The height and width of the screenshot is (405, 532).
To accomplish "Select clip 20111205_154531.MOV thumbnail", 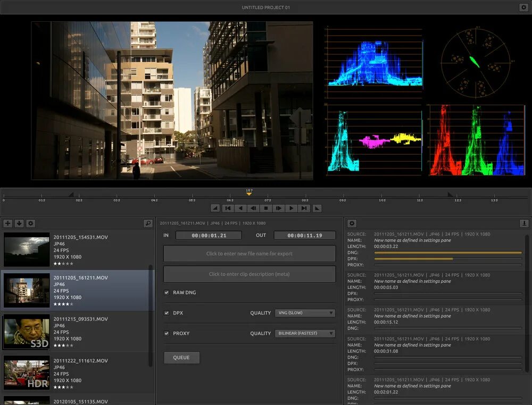I will click(27, 249).
